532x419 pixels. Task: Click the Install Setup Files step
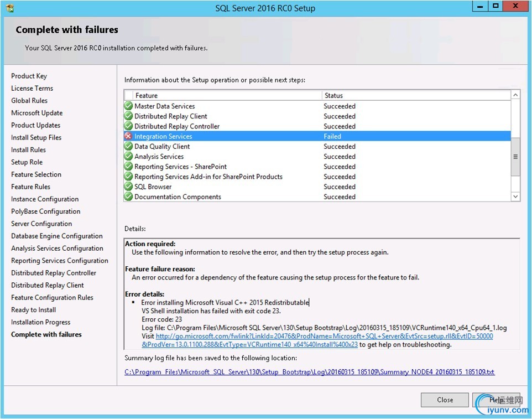[36, 137]
